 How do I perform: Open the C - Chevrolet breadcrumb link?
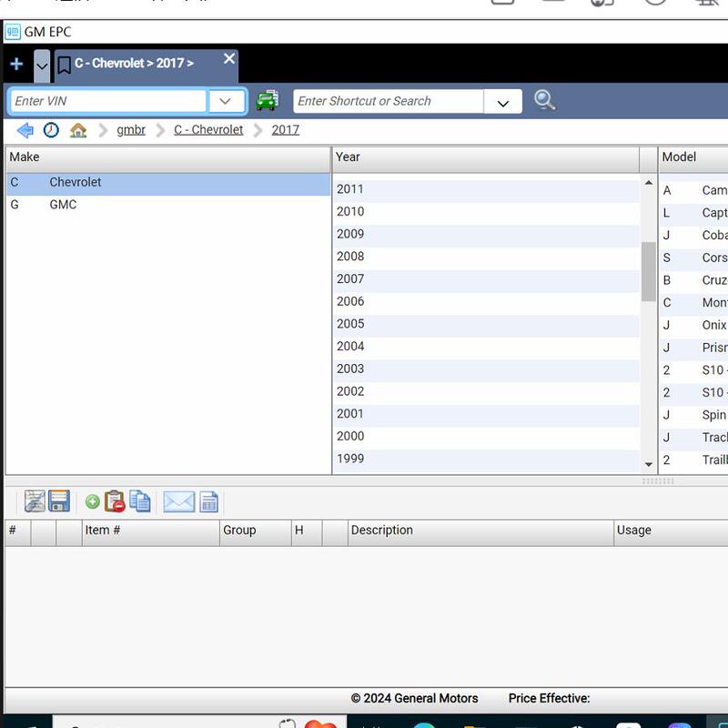208,130
